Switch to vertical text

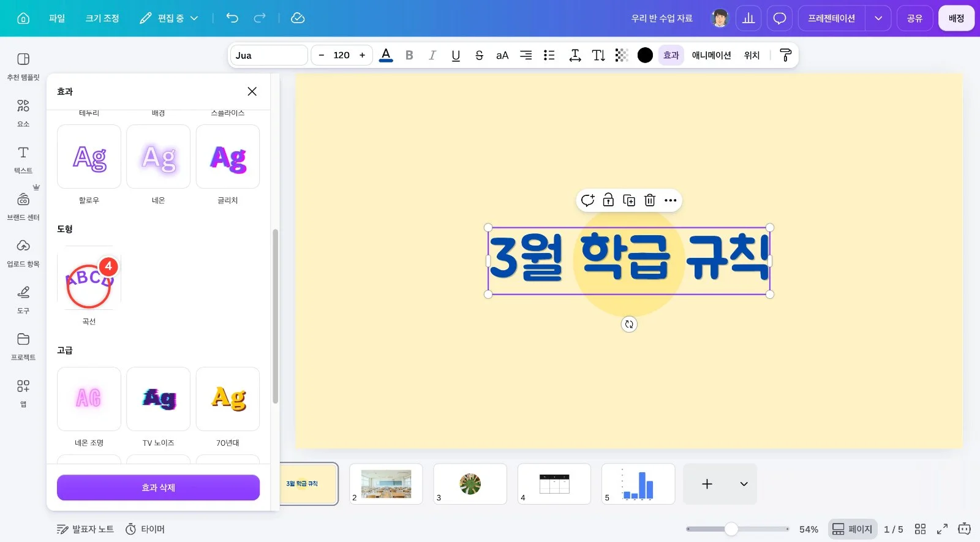coord(598,55)
